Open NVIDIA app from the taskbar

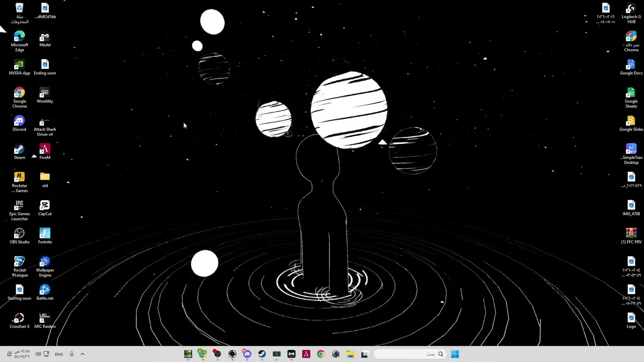pos(188,354)
